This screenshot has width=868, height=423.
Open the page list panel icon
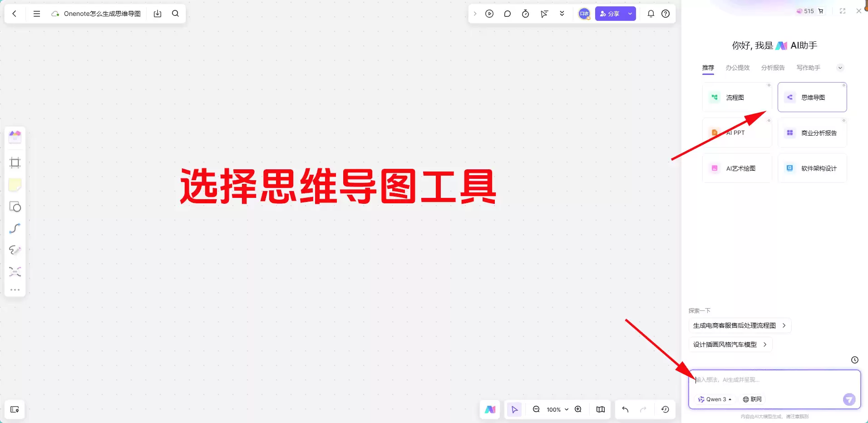(x=15, y=409)
